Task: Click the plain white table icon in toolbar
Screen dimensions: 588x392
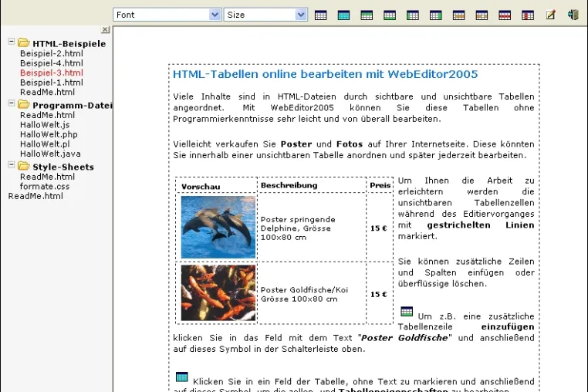Action: [x=321, y=15]
